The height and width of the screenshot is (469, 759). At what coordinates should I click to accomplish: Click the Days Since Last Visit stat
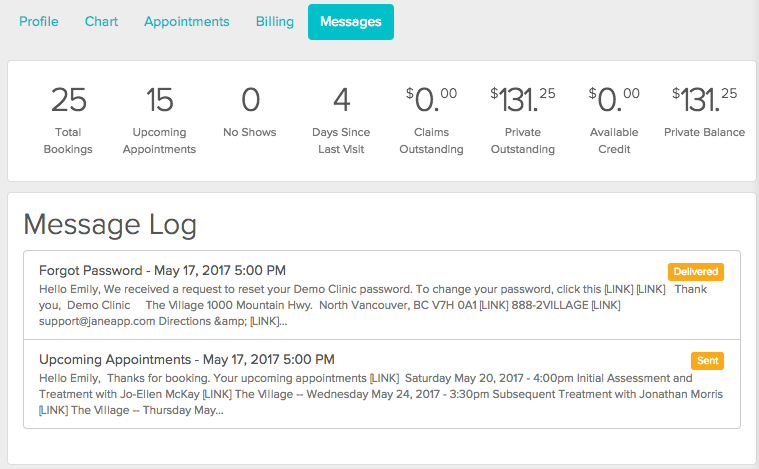(341, 120)
